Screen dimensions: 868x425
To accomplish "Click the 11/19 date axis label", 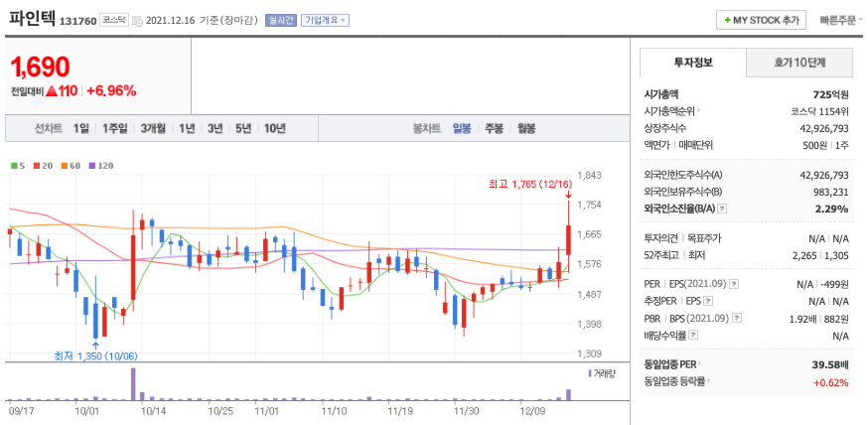I will (399, 411).
